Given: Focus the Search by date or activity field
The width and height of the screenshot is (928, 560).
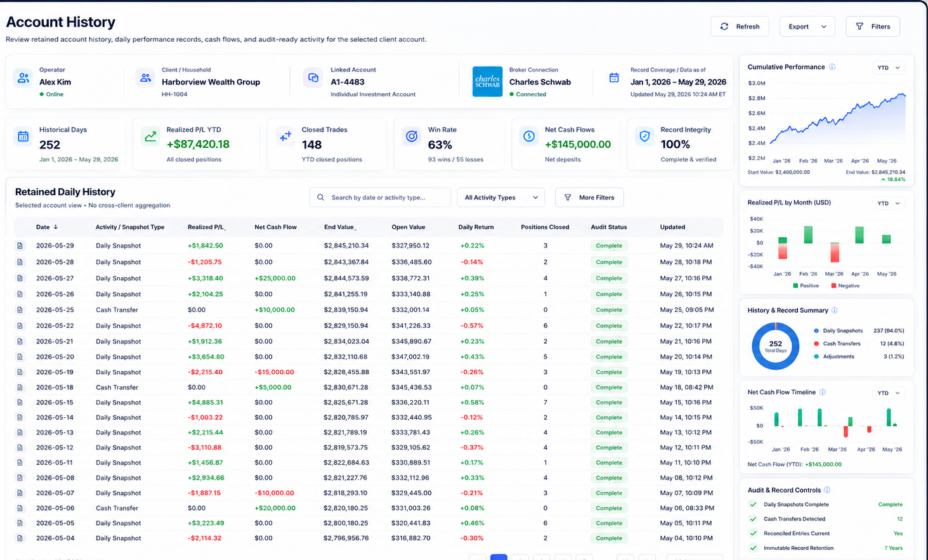Looking at the screenshot, I should (380, 197).
